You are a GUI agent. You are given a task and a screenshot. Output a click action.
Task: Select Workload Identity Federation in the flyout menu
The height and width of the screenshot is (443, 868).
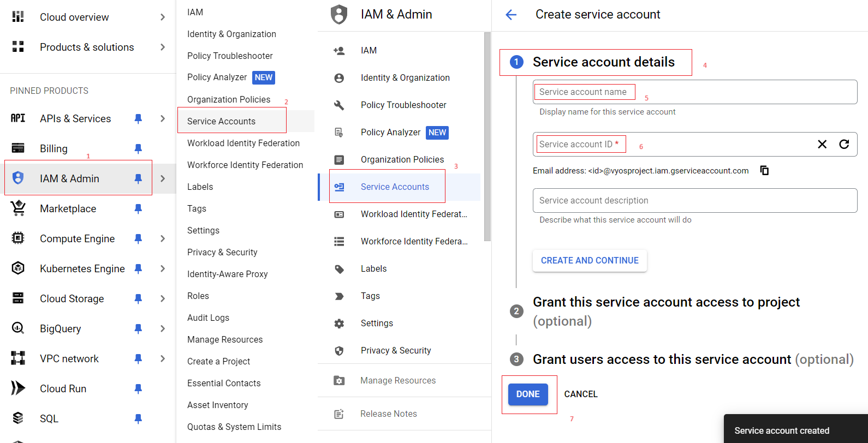[243, 143]
